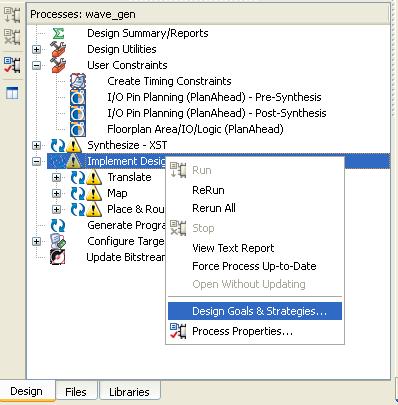398x405 pixels.
Task: Click the Stop process icon in left toolbar
Action: [x=12, y=36]
